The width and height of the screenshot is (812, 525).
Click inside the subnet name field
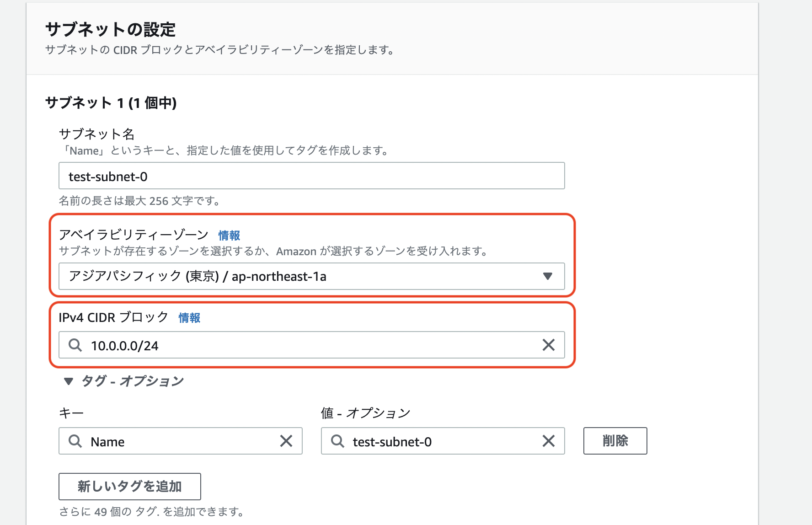tap(311, 175)
